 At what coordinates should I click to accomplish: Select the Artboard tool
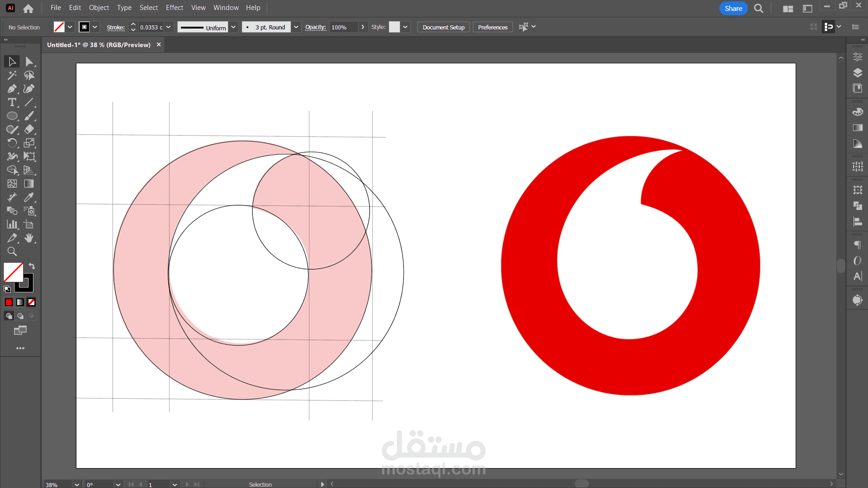29,225
